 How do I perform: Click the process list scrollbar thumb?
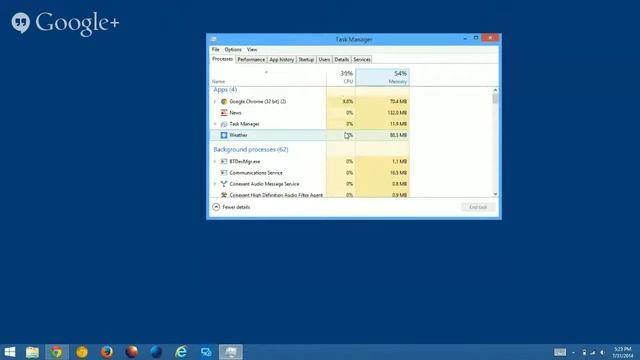pos(495,99)
